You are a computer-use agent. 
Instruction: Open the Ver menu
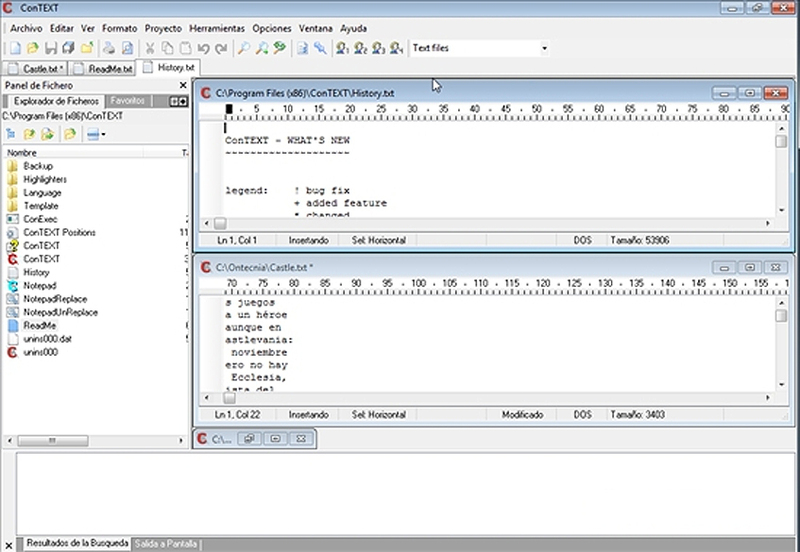tap(88, 29)
